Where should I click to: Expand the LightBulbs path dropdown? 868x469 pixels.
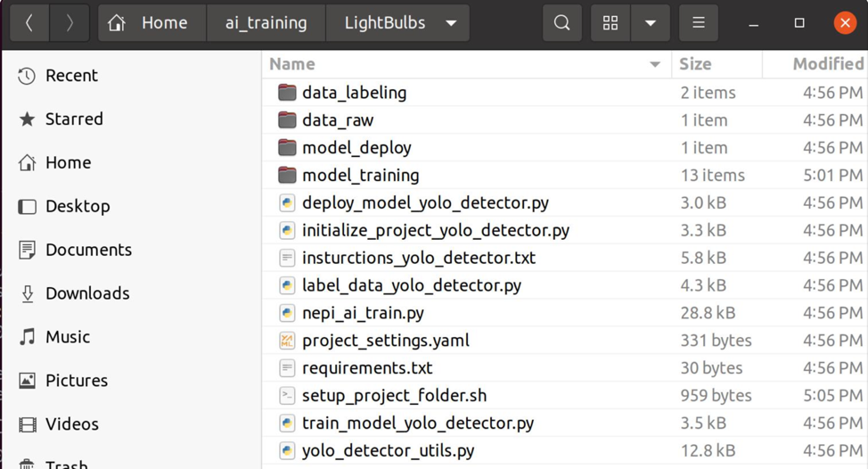[x=452, y=23]
